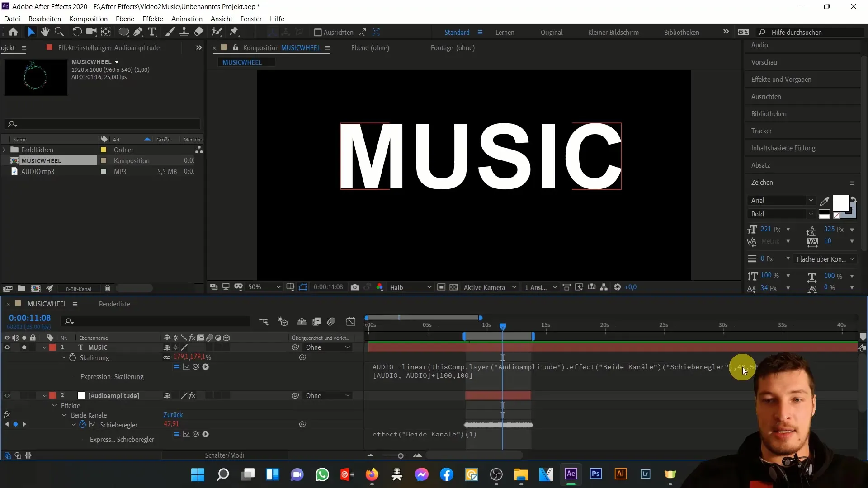Delete selected project item via trash icon
This screenshot has width=868, height=488.
point(108,288)
